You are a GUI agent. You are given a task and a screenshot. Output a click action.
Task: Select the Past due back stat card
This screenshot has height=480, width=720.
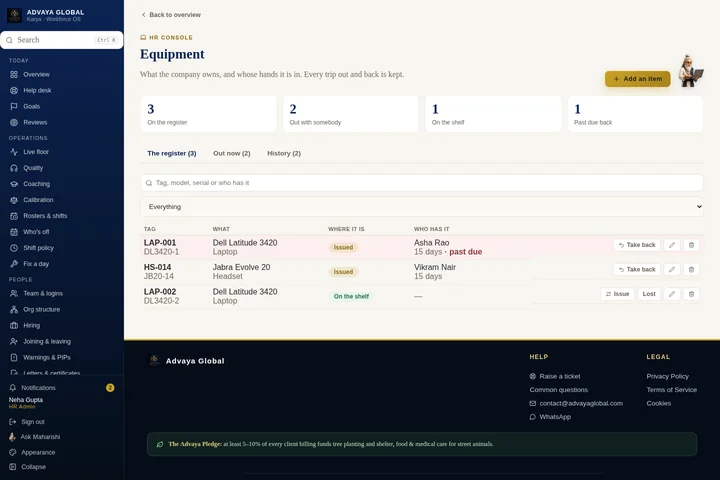pos(635,114)
